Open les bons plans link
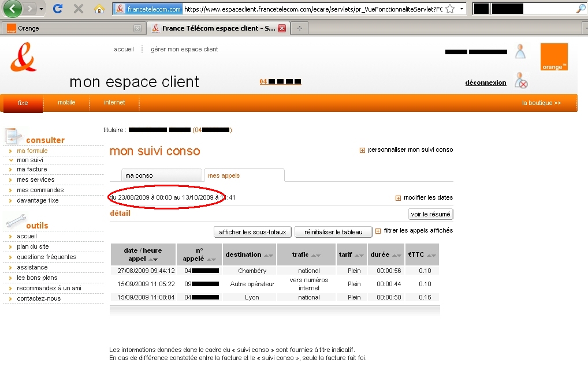Viewport: 588px width, 367px height. [37, 278]
